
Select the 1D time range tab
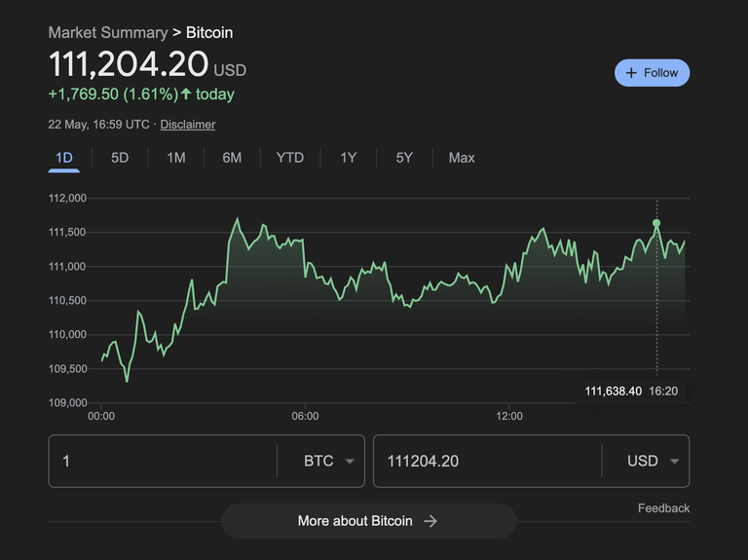coord(64,158)
